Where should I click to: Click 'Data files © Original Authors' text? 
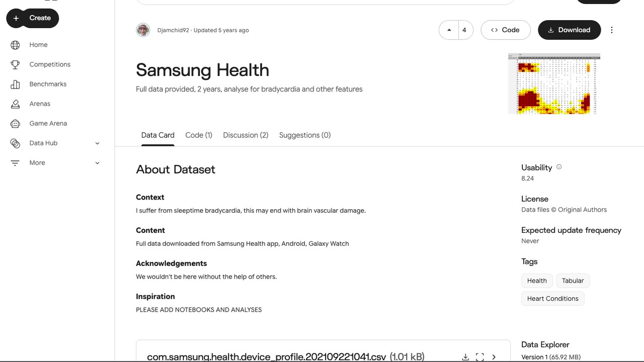coord(564,210)
